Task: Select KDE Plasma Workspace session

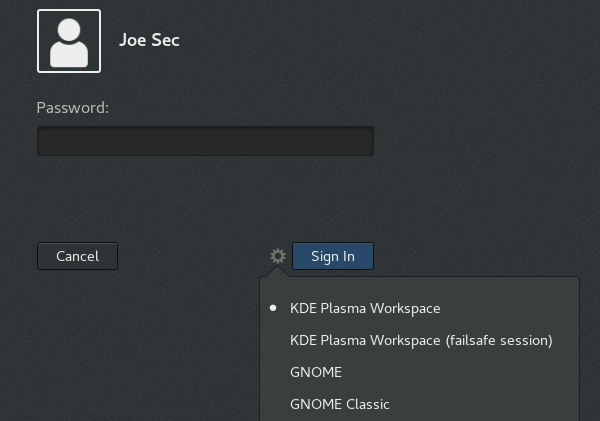Action: (x=365, y=308)
